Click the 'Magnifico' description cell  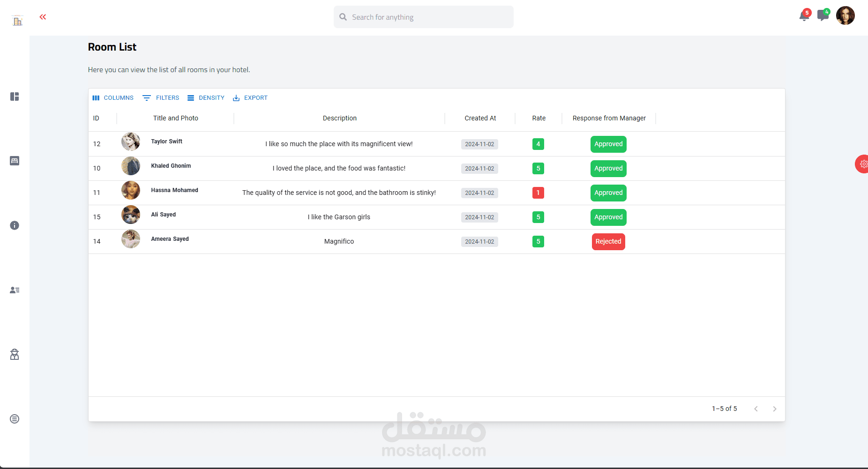tap(339, 241)
